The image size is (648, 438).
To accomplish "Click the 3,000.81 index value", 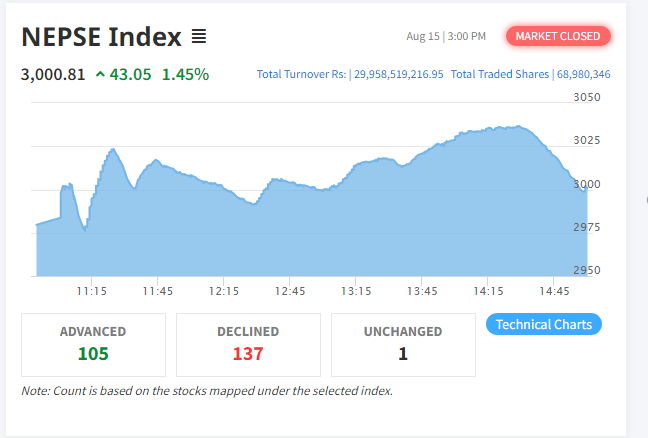I will 53,75.
